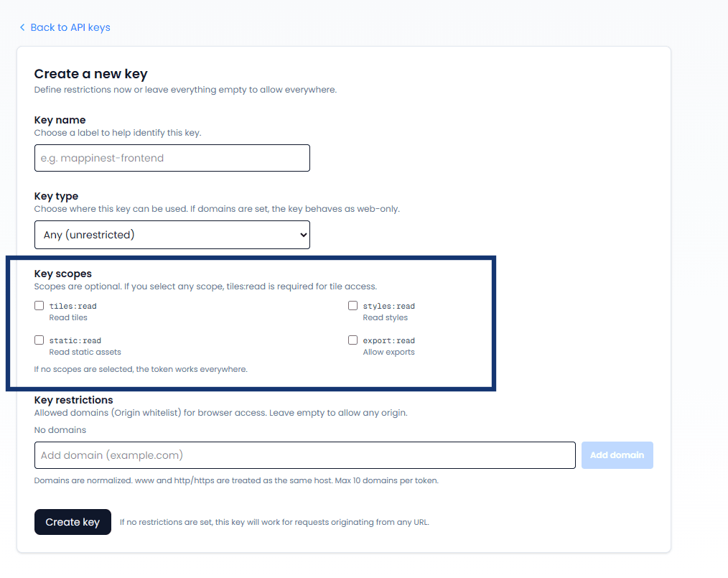The height and width of the screenshot is (578, 728).
Task: Click the back chevron icon beside Back to API keys
Action: pos(22,27)
